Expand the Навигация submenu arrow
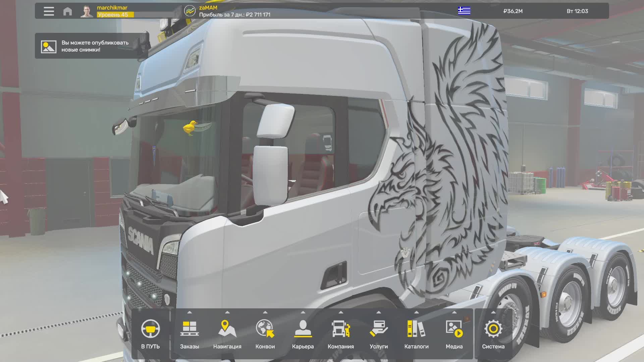644x362 pixels. coord(227,312)
